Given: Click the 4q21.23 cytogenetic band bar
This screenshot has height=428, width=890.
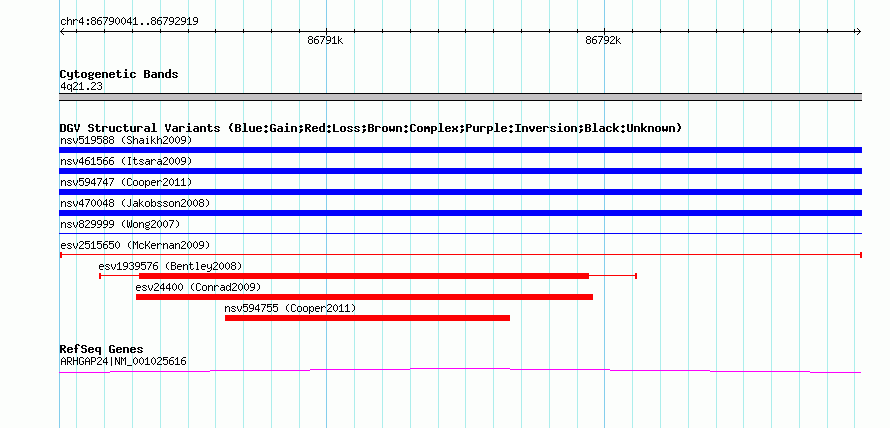Looking at the screenshot, I should pos(460,97).
